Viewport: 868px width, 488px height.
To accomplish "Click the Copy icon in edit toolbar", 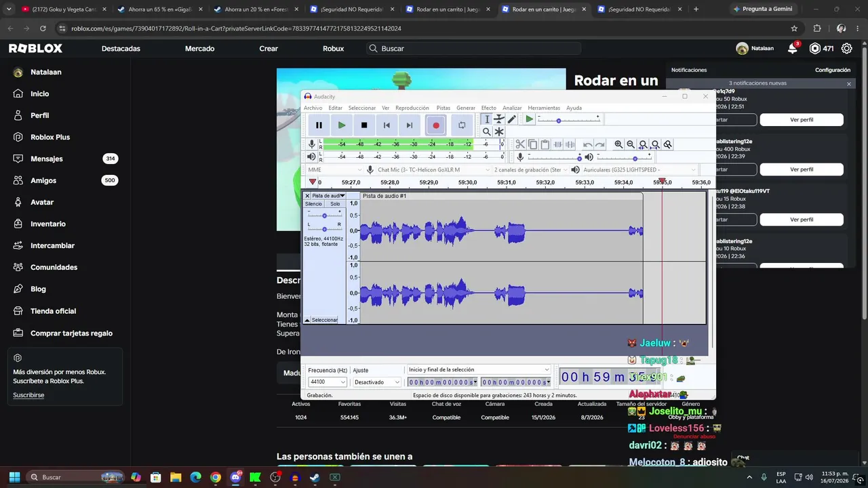I will pyautogui.click(x=532, y=144).
